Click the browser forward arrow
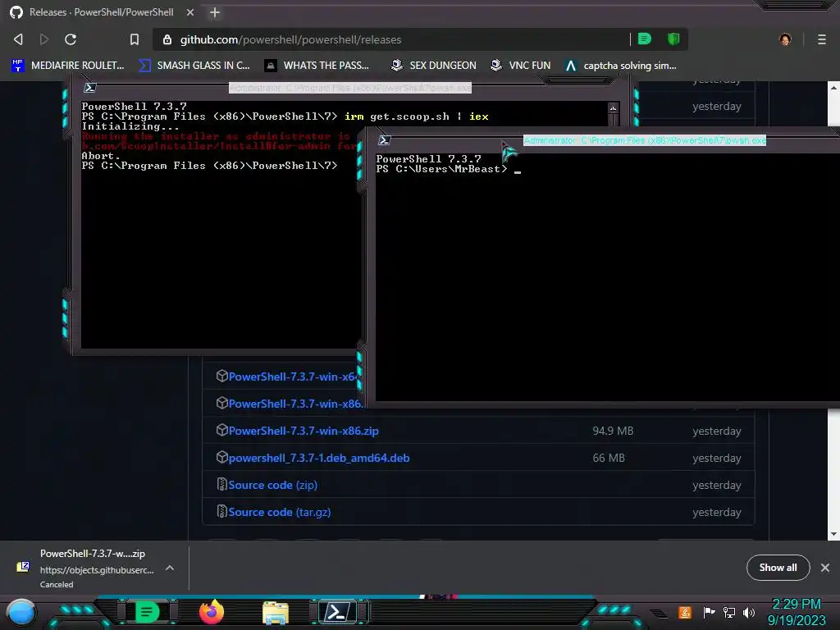840x630 pixels. [x=44, y=39]
